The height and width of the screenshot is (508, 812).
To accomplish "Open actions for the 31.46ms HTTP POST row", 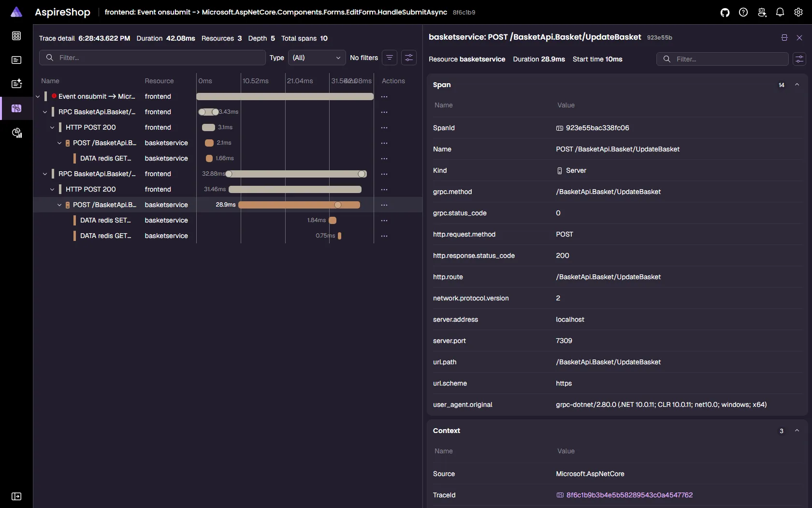I will 384,190.
